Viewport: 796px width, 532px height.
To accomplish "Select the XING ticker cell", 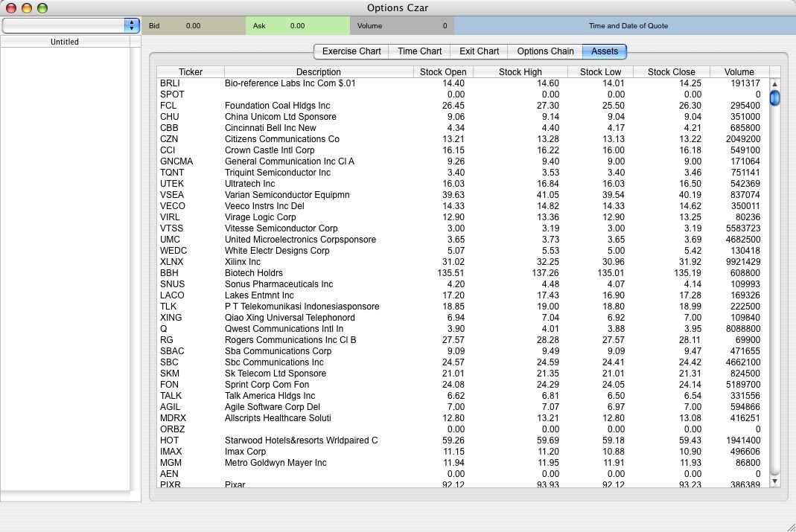I will coord(171,318).
